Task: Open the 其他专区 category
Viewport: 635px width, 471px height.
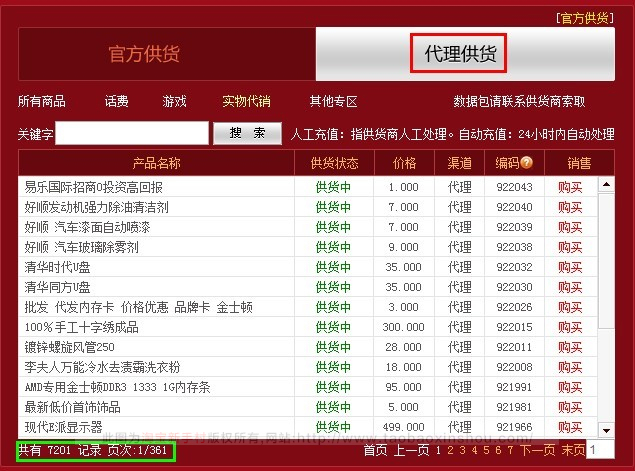Action: (x=333, y=101)
